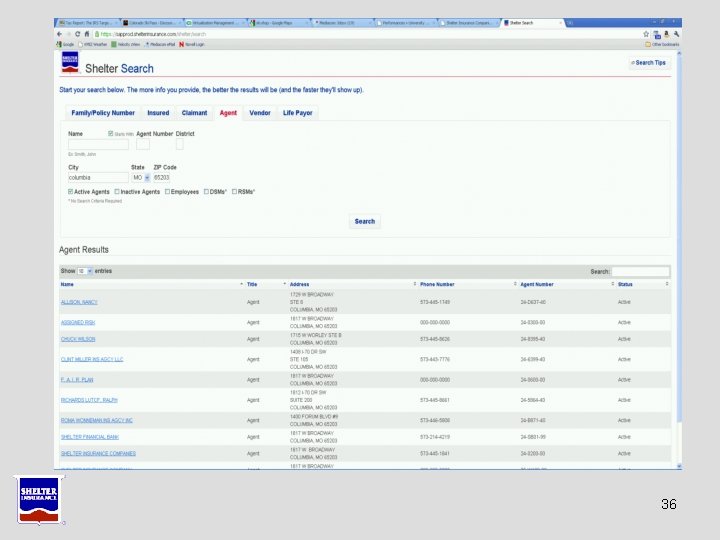The height and width of the screenshot is (540, 720).
Task: Select the 573-214-4219 phone number cell
Action: (x=435, y=437)
